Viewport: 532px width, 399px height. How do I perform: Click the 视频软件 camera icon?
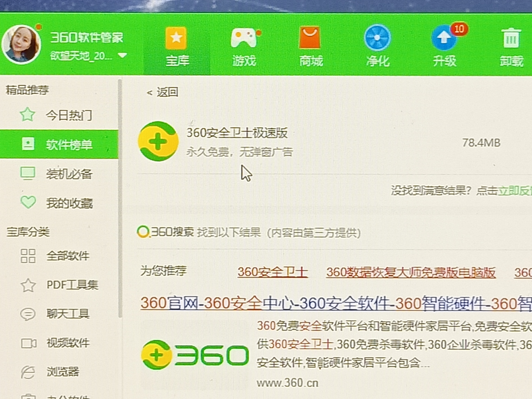point(29,343)
